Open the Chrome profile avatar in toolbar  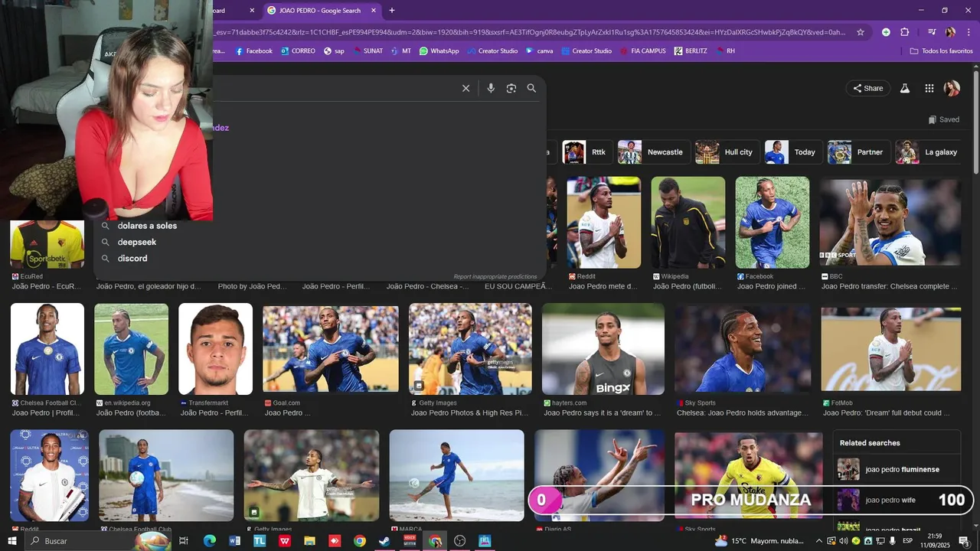(x=950, y=32)
